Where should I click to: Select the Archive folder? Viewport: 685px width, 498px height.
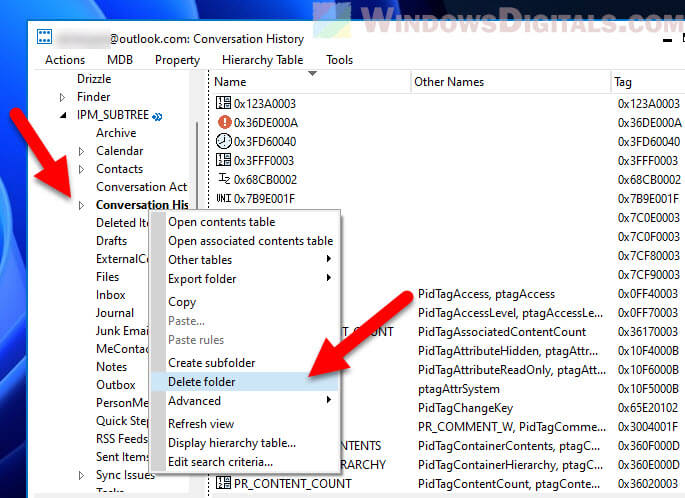click(116, 133)
